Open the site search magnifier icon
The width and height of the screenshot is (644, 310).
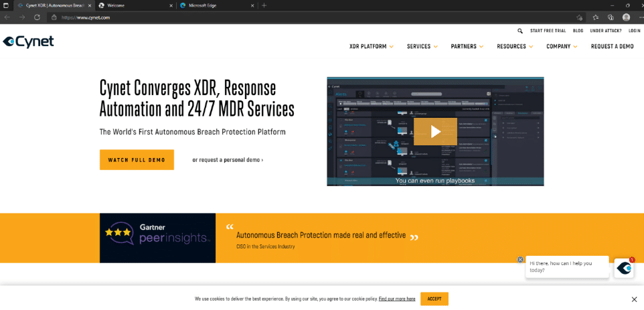[x=520, y=31]
